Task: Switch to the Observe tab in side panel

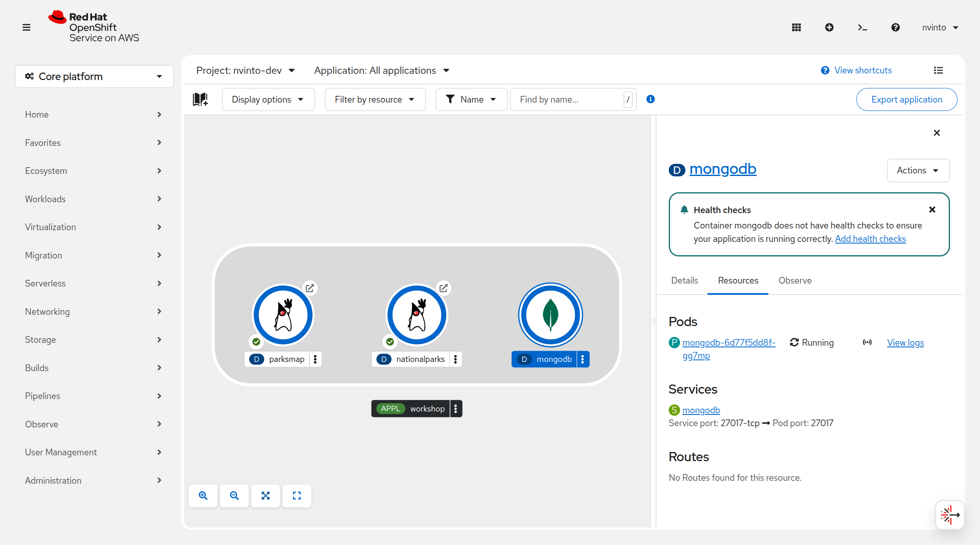Action: tap(795, 281)
